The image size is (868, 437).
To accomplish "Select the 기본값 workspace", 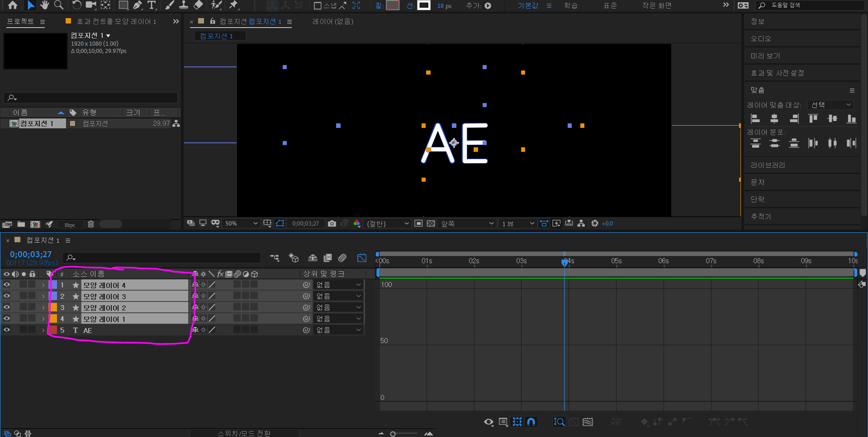I will (528, 5).
